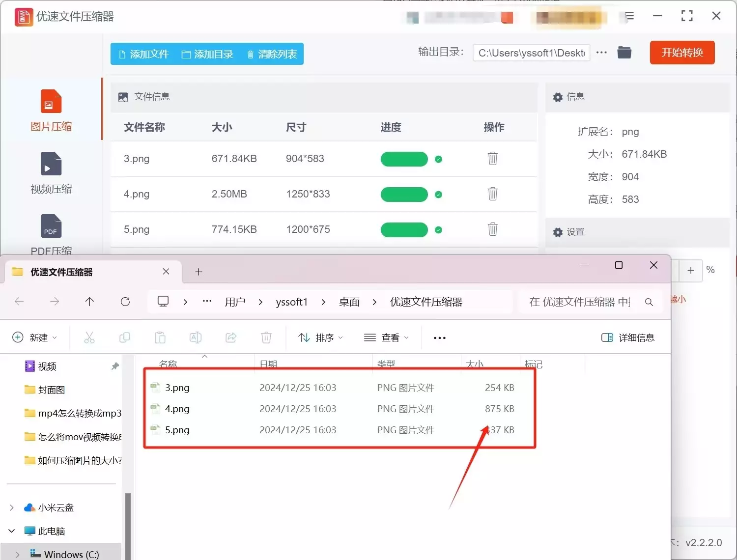Go up one folder level in Explorer
The width and height of the screenshot is (737, 560).
[89, 302]
